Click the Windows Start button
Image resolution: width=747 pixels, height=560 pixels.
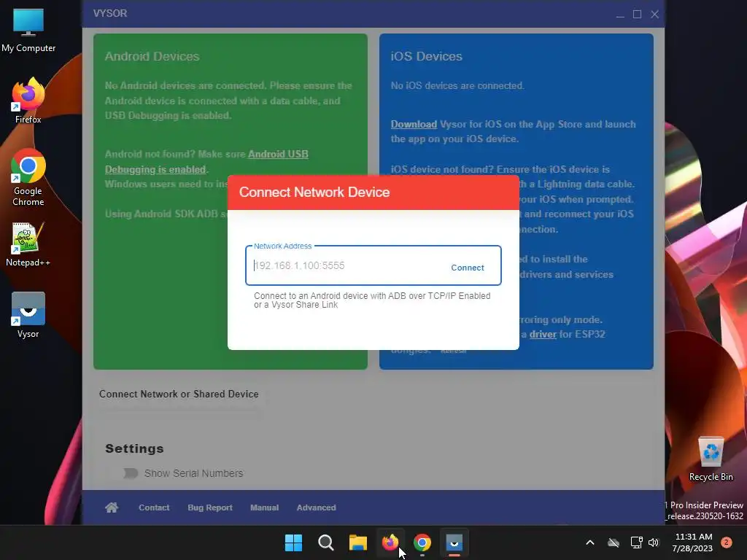[293, 542]
